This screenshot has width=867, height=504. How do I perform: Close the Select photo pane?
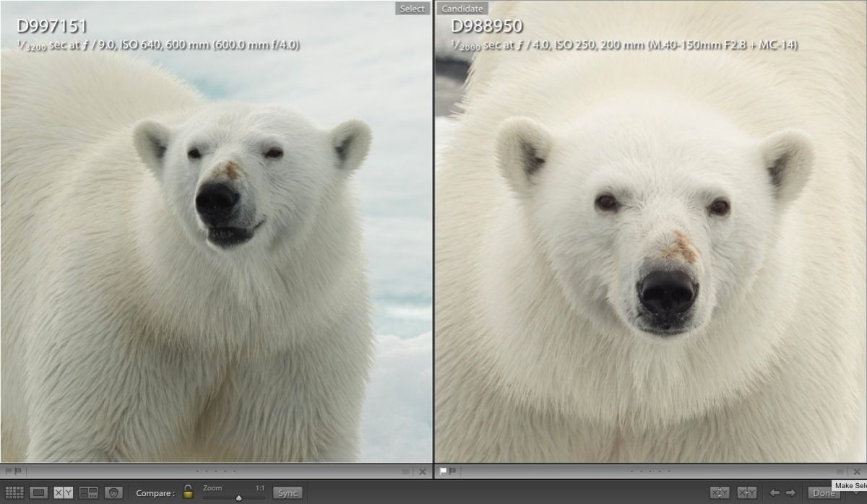pyautogui.click(x=423, y=472)
